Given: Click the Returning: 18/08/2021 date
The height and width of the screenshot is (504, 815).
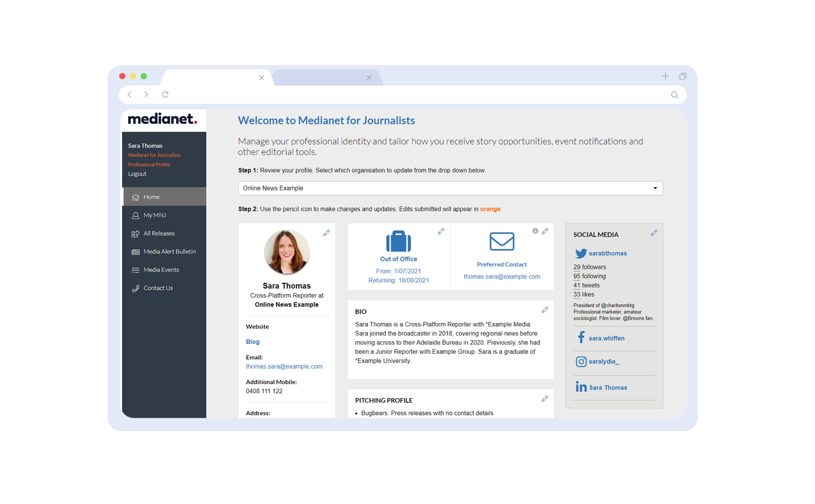Looking at the screenshot, I should (399, 280).
